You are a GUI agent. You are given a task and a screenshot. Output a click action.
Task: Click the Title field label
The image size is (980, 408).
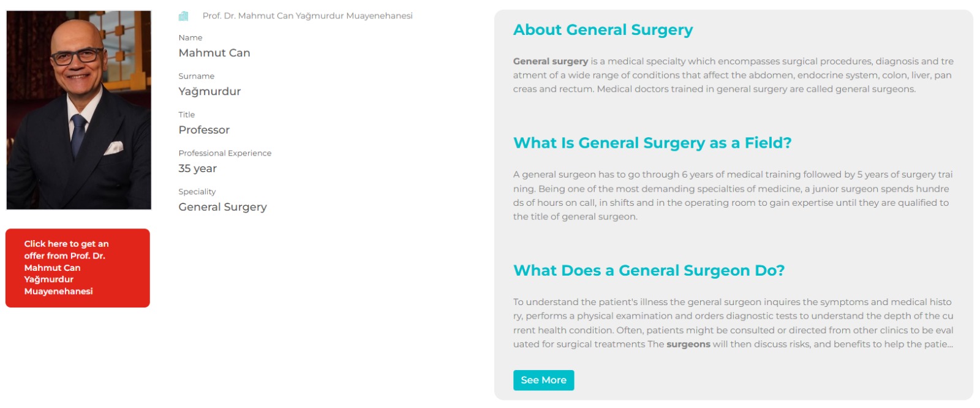[x=187, y=115]
